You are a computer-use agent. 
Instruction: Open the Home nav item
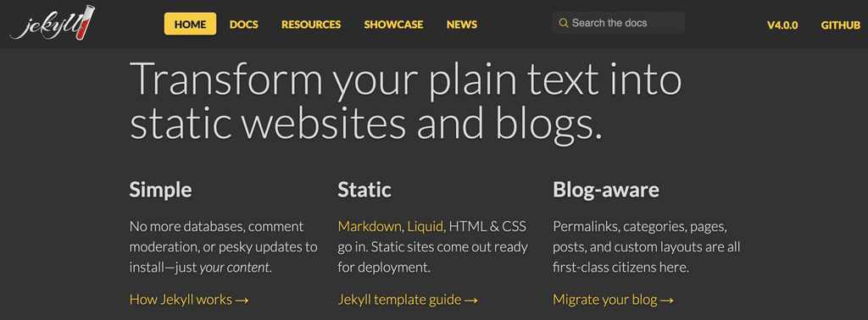(190, 25)
